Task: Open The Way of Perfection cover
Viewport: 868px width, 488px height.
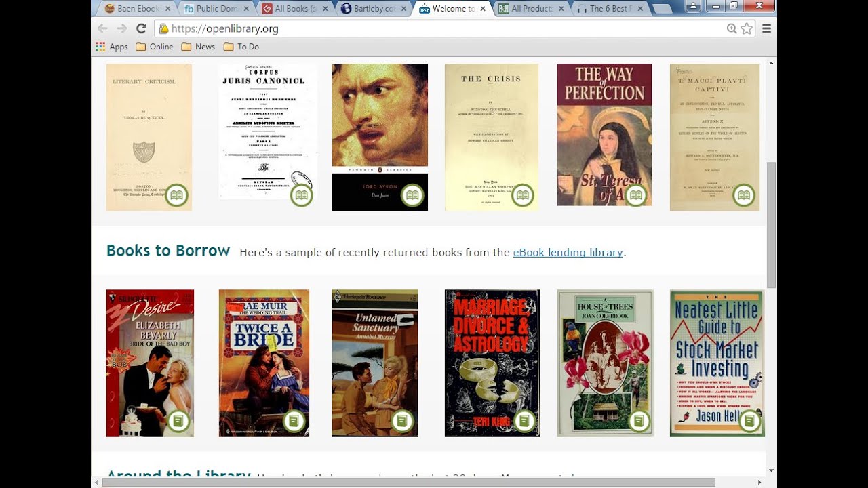Action: point(604,134)
